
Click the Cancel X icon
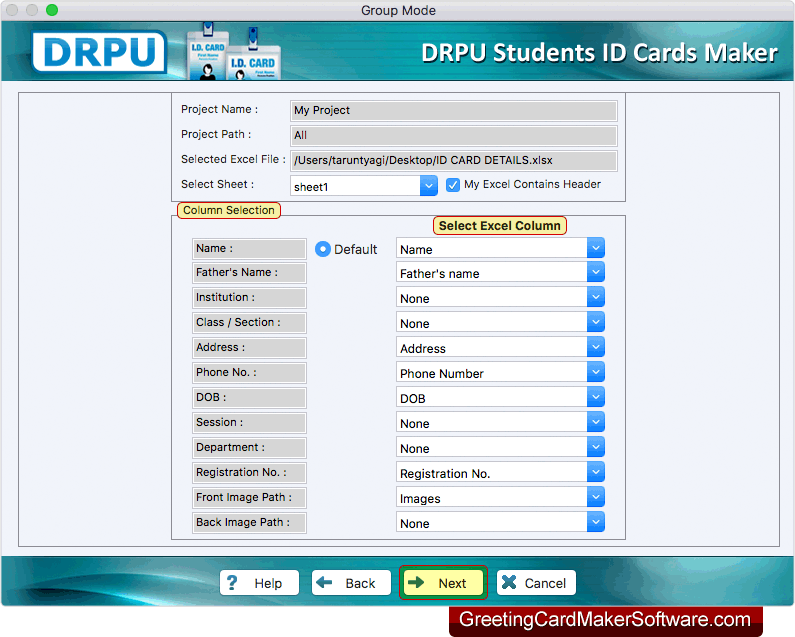pos(509,582)
